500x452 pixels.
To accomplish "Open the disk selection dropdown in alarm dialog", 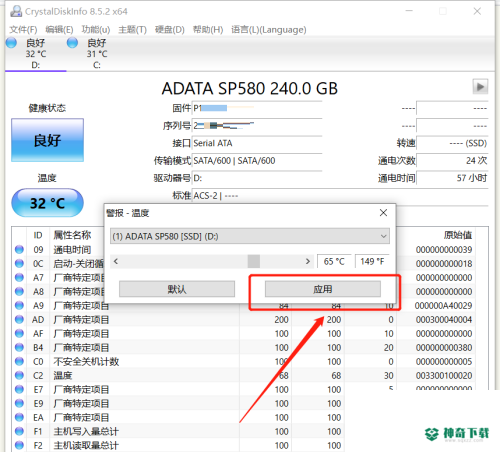I will 250,236.
